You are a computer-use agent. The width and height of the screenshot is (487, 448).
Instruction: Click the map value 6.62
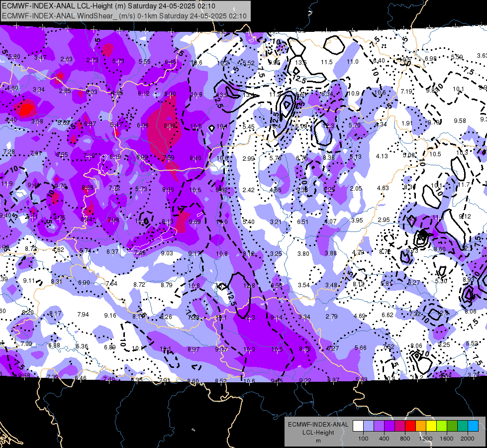click(388, 315)
